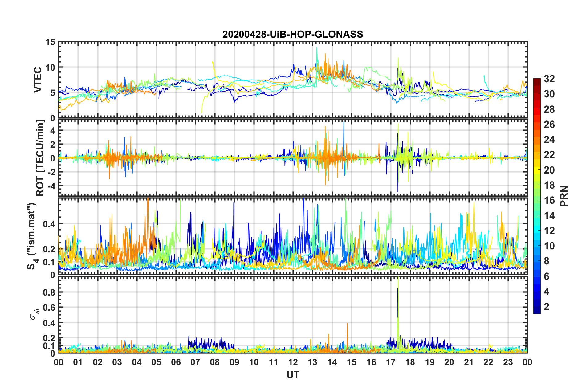Click the 22 tick label on UT axis
Screen dimensions: 586x392
click(488, 362)
